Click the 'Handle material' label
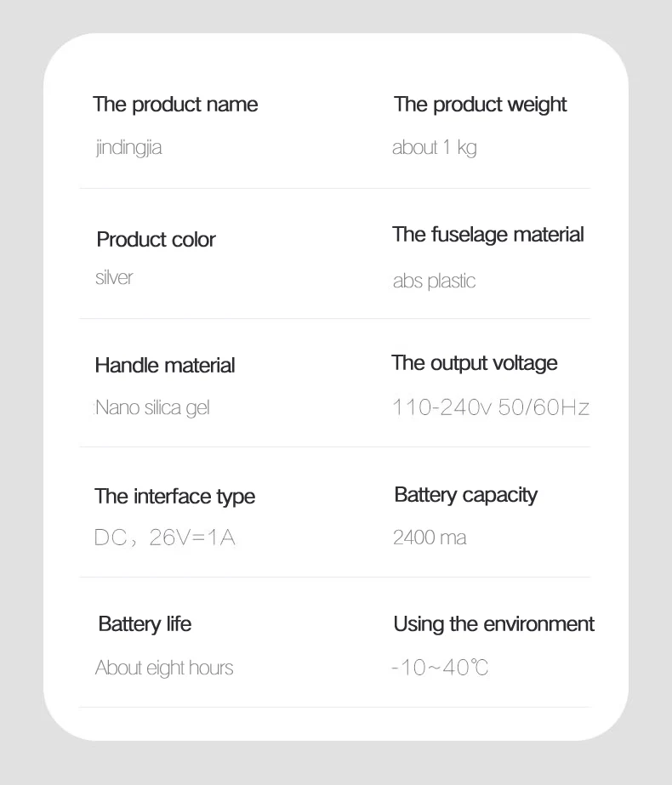The height and width of the screenshot is (785, 672). pyautogui.click(x=165, y=366)
